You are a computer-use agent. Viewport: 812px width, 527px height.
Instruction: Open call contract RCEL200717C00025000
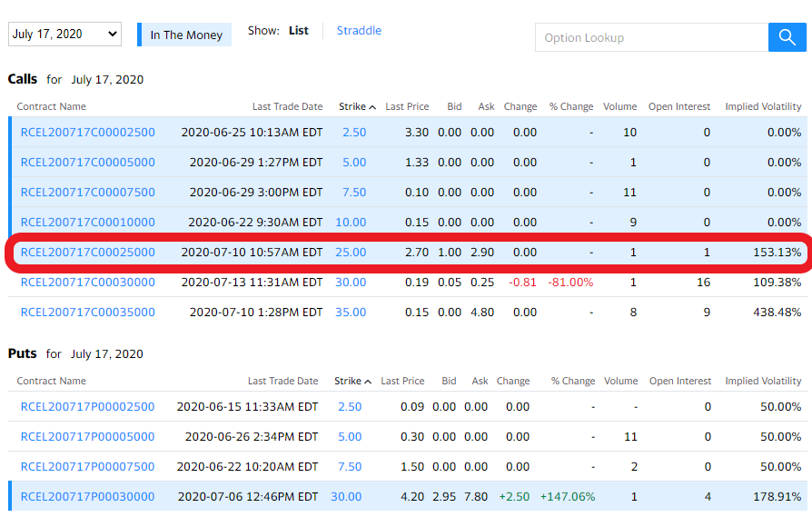tap(88, 252)
